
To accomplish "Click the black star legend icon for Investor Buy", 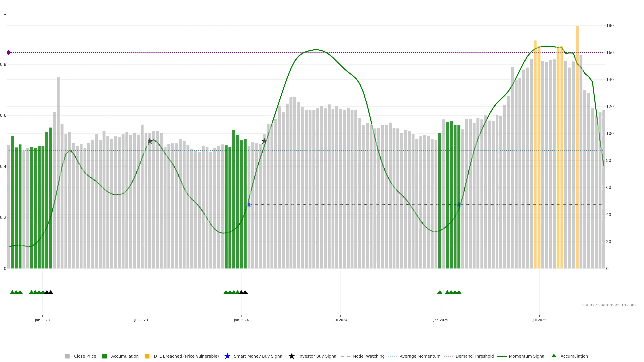I will (x=291, y=356).
